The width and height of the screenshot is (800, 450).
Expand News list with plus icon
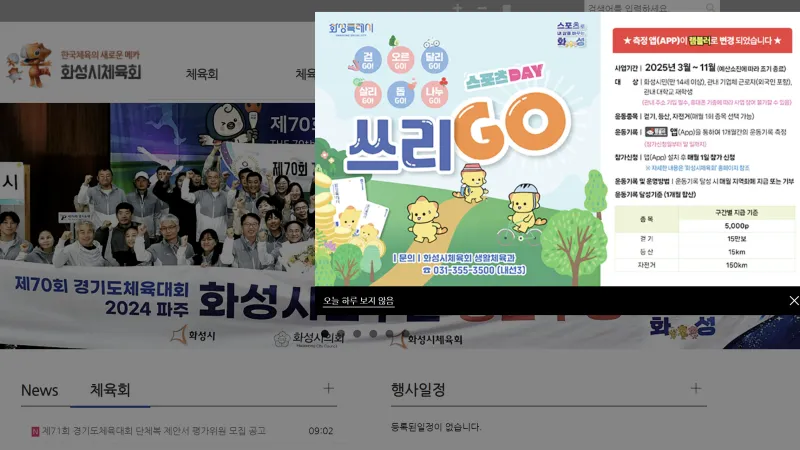coord(329,389)
